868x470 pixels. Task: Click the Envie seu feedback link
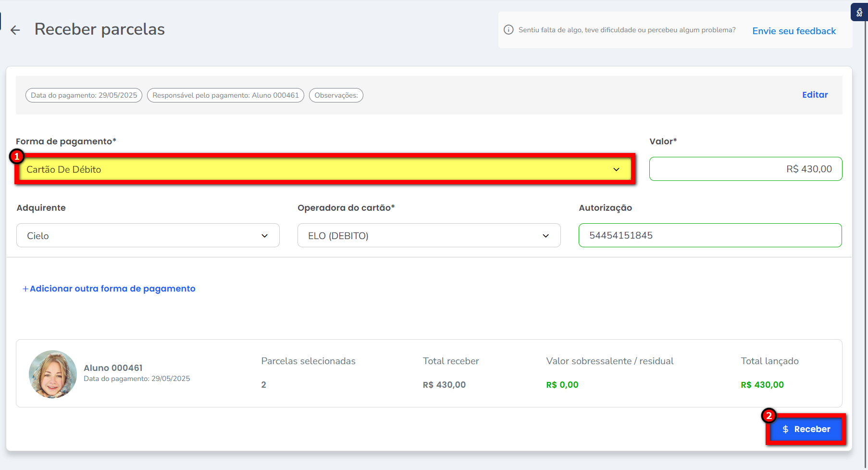coord(794,31)
